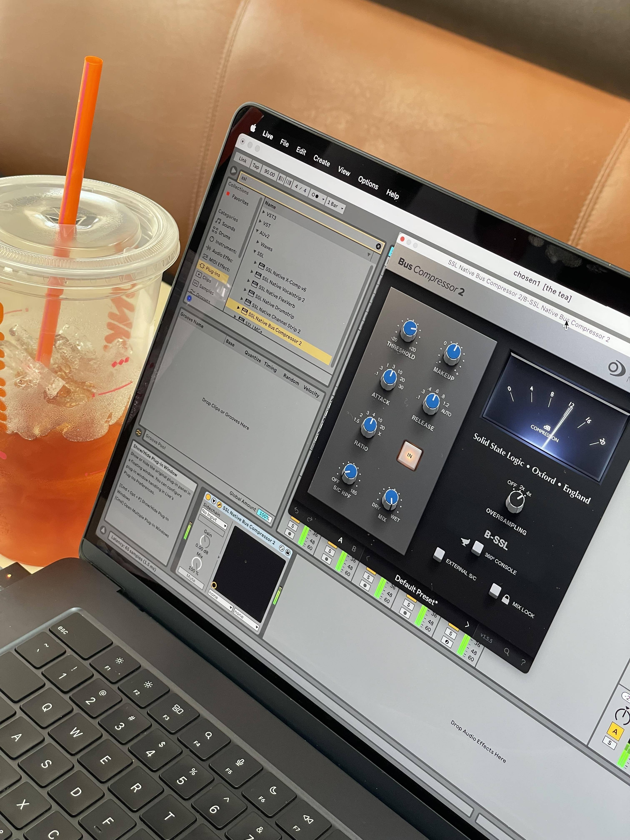Open the Create menu

(x=321, y=161)
